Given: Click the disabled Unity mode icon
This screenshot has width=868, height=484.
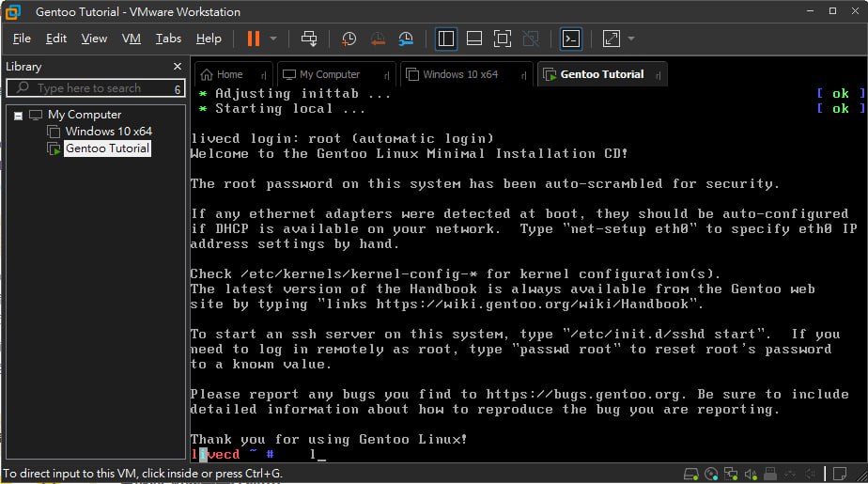Looking at the screenshot, I should click(531, 39).
